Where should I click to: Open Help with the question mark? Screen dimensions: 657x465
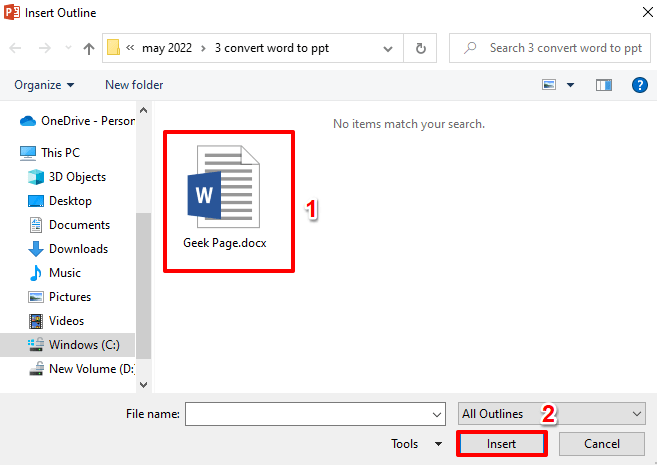click(639, 85)
